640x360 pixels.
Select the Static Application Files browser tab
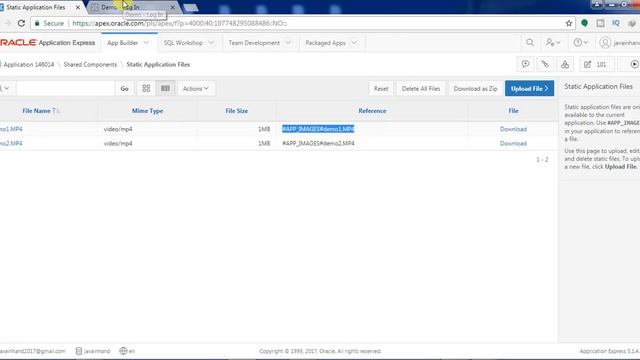tap(36, 7)
